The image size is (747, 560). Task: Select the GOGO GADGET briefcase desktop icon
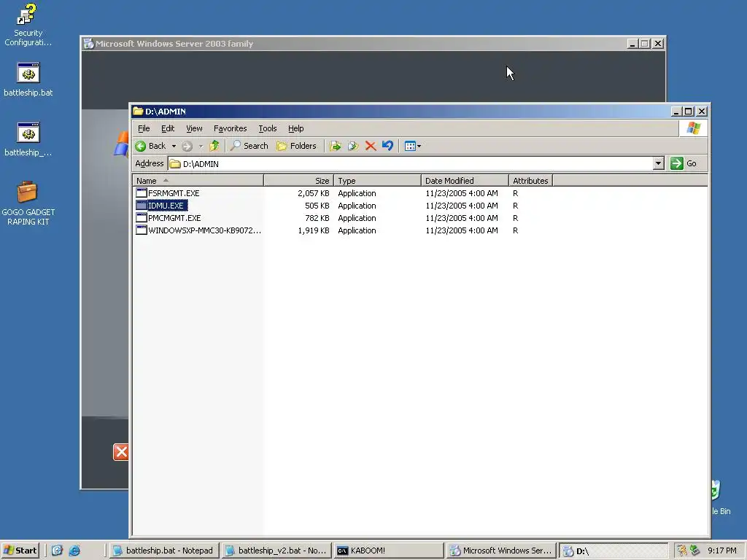28,203
